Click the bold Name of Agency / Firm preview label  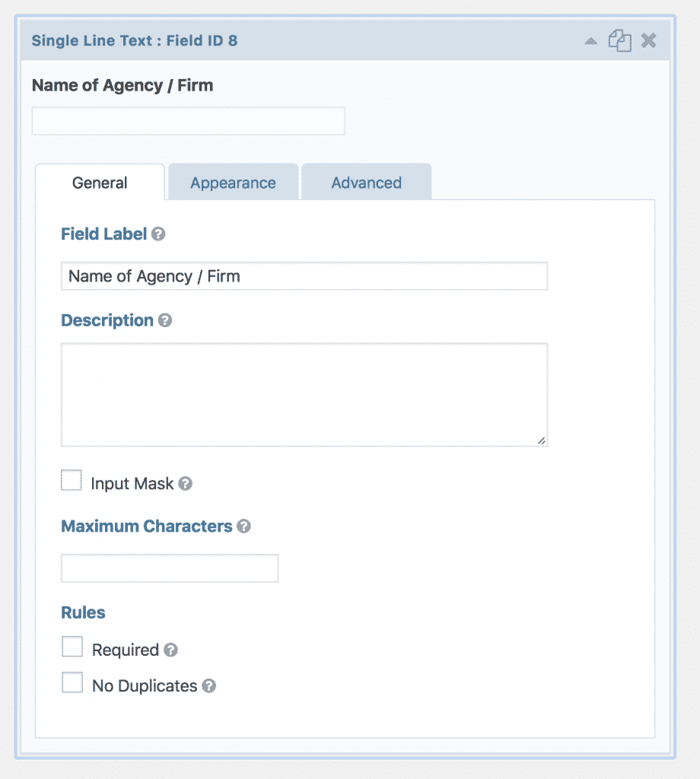(x=123, y=85)
